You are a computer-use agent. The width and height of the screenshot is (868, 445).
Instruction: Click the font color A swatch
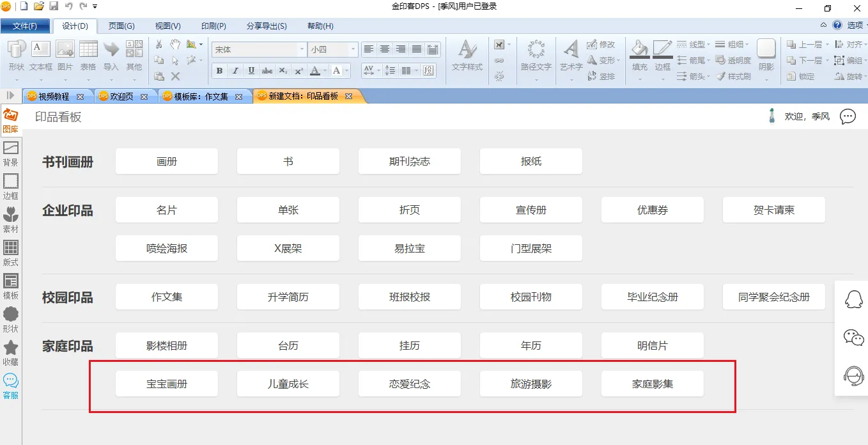[314, 71]
